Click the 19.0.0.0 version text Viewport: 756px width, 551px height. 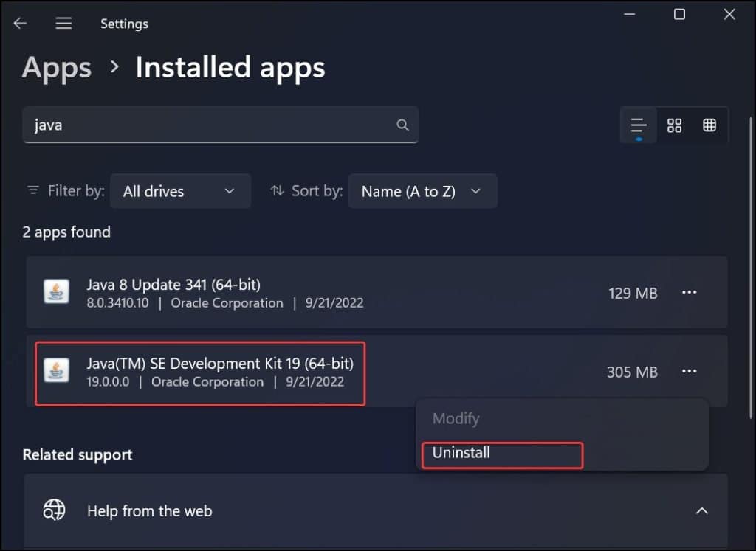coord(108,382)
